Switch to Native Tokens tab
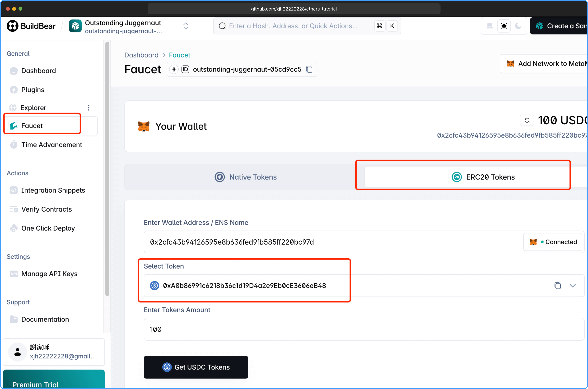The image size is (588, 389). click(x=245, y=177)
